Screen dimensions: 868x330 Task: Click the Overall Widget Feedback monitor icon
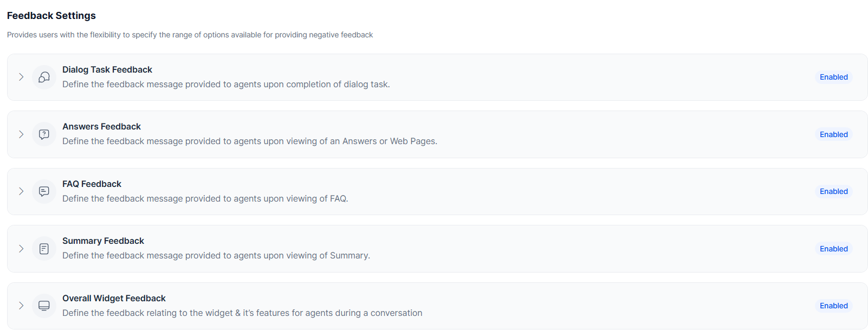pos(44,306)
